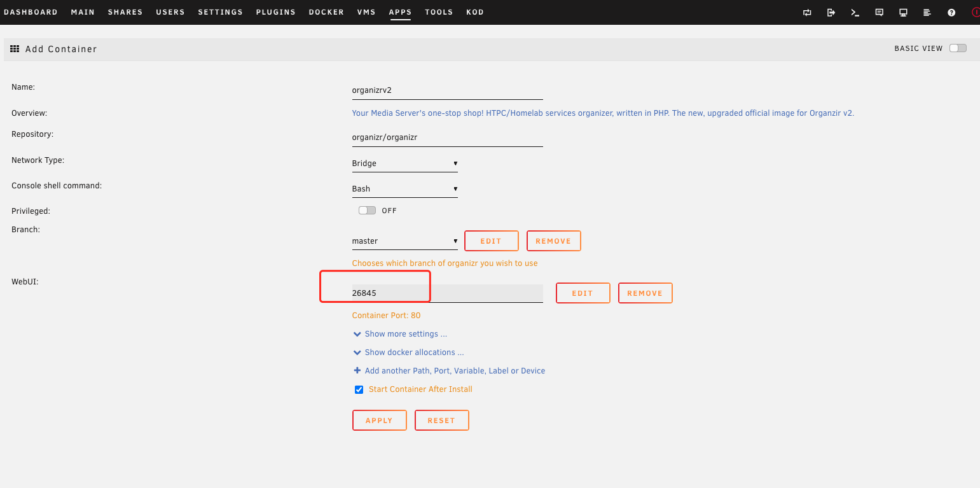
Task: Open the Console shell command dropdown
Action: [404, 189]
